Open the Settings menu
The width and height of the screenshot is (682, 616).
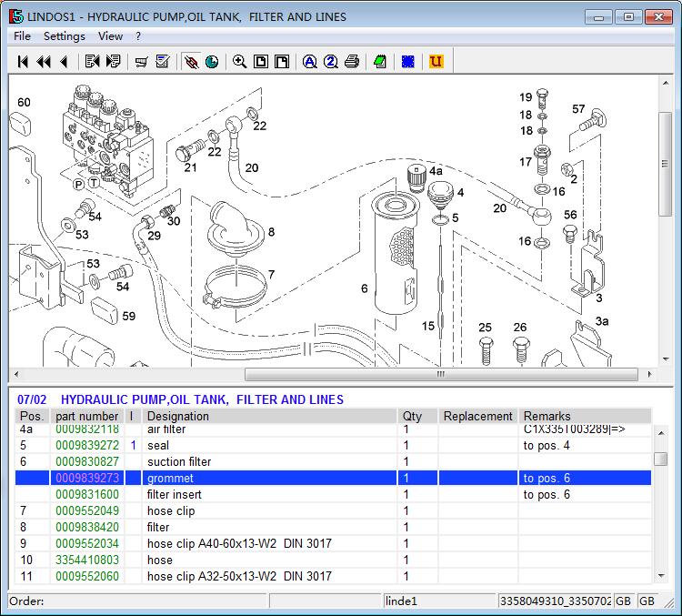pyautogui.click(x=65, y=36)
